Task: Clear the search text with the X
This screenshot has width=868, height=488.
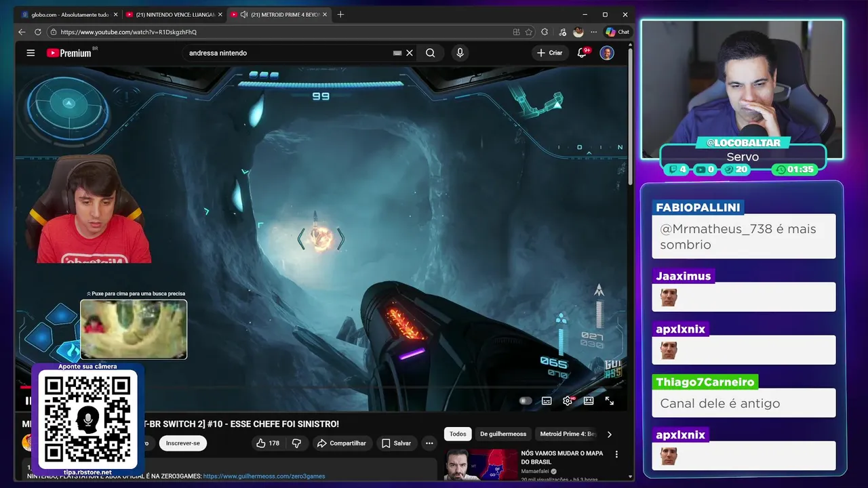Action: [410, 53]
